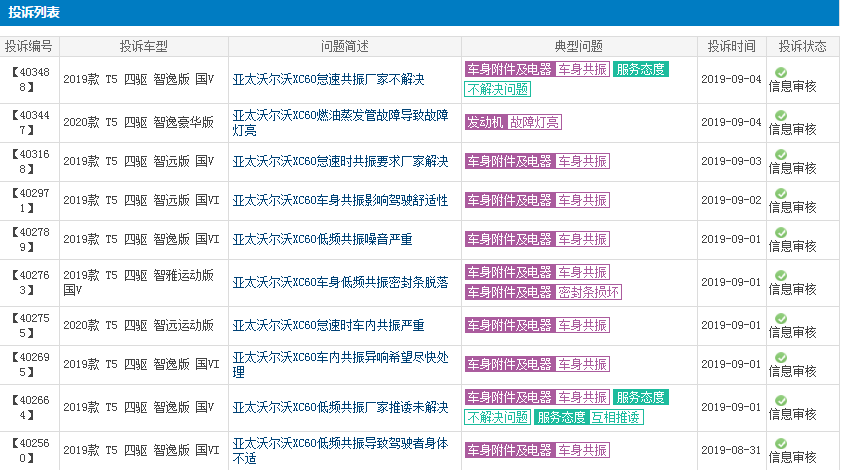Click complaint number 【403447】

coord(30,122)
